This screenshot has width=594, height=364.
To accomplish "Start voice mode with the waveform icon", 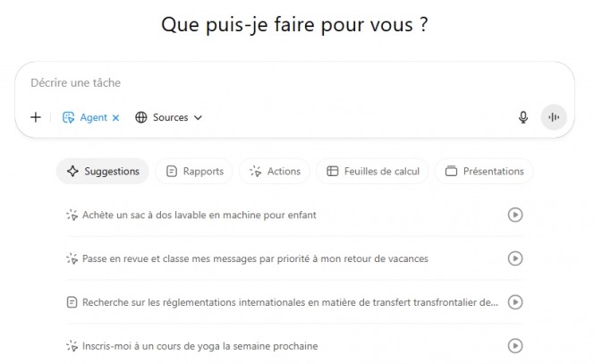I will (x=554, y=117).
